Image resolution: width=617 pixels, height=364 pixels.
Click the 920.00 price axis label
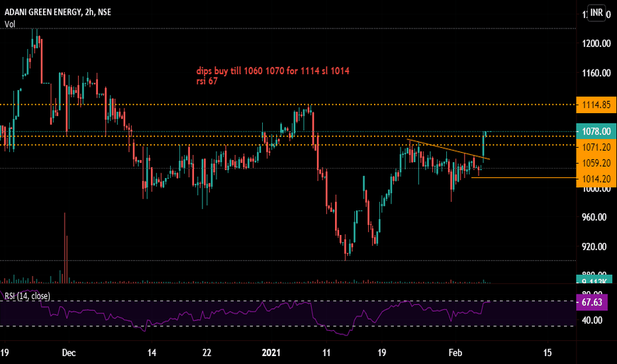click(594, 247)
